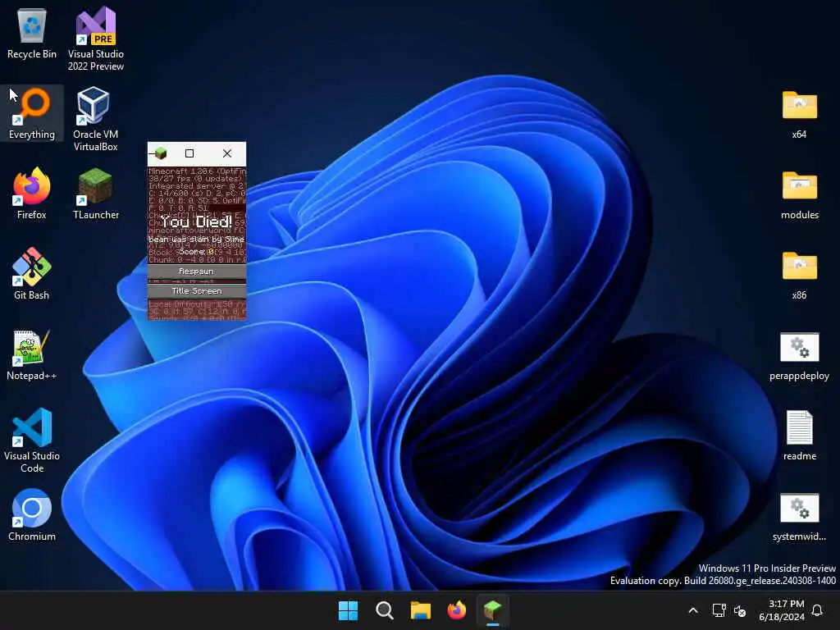This screenshot has height=630, width=840.
Task: Select the Visual Studio Code shortcut
Action: point(32,441)
